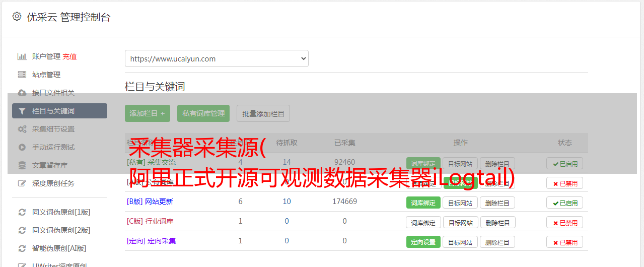Click 目标网站 in the 行业词库 row
This screenshot has height=267, width=644.
coord(460,223)
